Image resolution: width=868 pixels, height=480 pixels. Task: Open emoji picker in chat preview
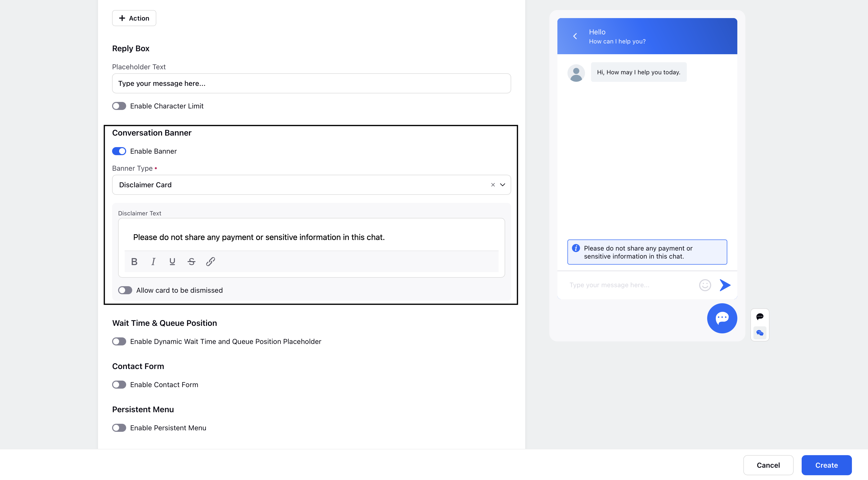(705, 285)
